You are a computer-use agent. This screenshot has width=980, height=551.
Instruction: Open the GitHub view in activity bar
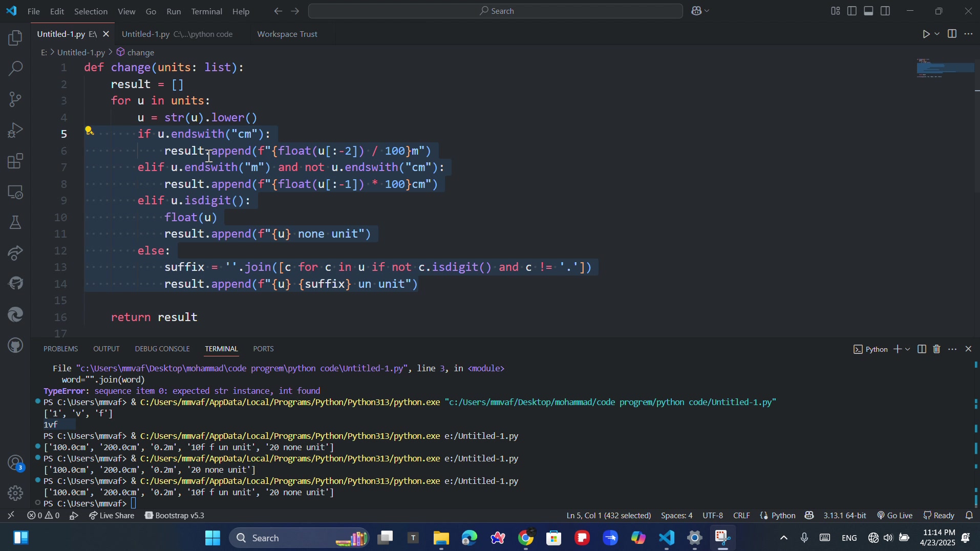[x=16, y=346]
